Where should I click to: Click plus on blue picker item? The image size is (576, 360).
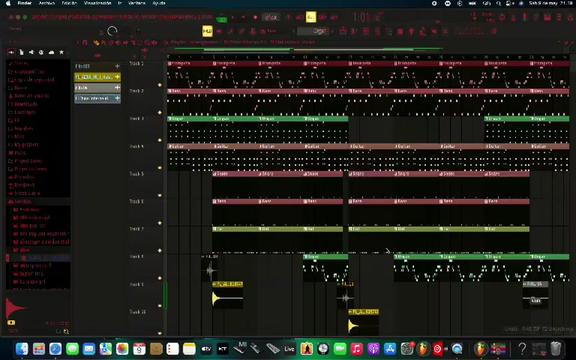117,98
